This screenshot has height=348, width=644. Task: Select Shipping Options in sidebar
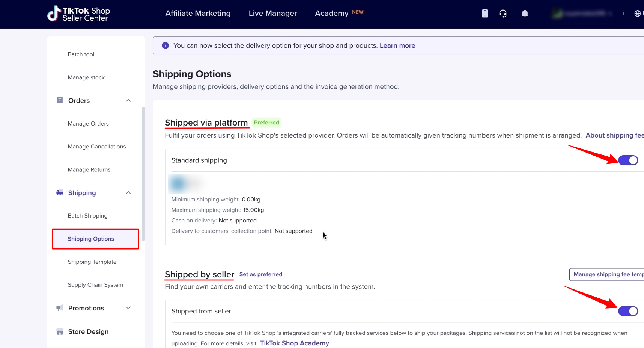(95, 239)
